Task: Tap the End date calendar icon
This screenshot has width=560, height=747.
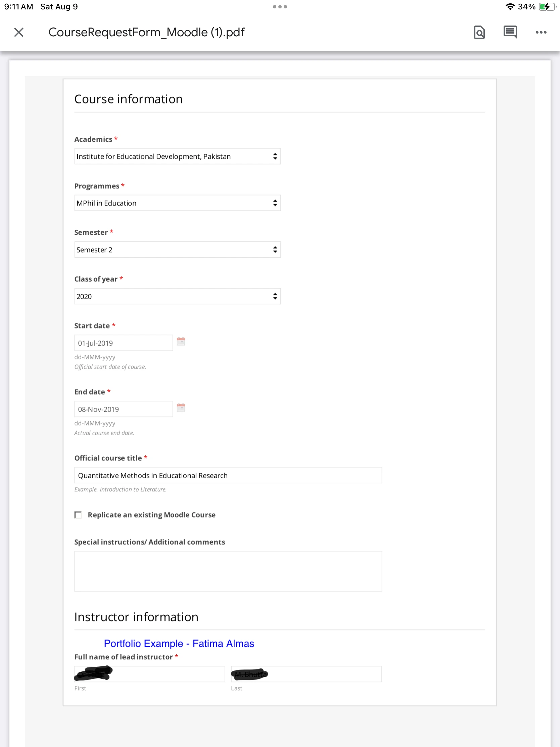Action: [x=181, y=408]
